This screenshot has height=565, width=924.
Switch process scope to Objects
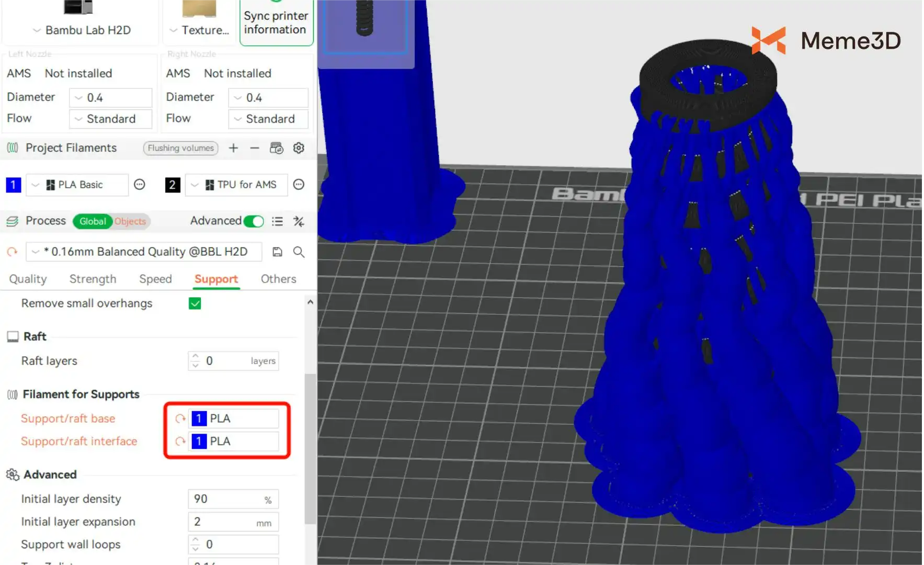coord(130,221)
